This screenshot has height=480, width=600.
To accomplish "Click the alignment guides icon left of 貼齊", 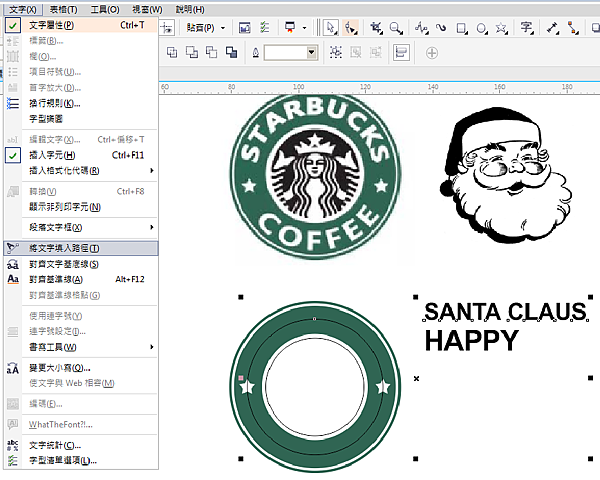I will [167, 28].
